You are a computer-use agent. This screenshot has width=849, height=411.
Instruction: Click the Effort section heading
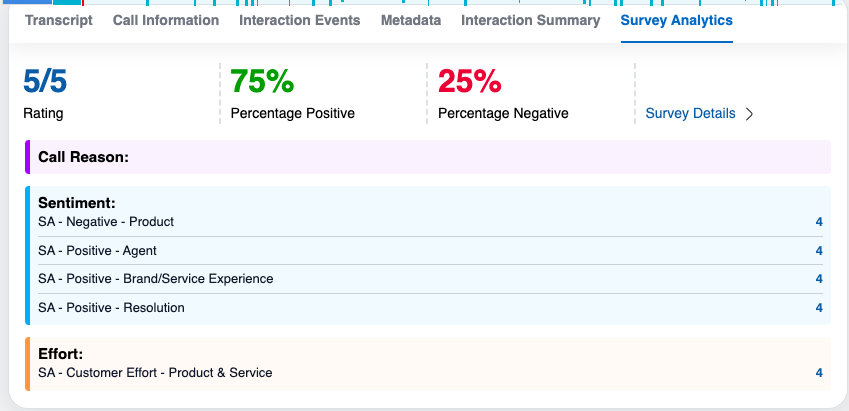[60, 354]
